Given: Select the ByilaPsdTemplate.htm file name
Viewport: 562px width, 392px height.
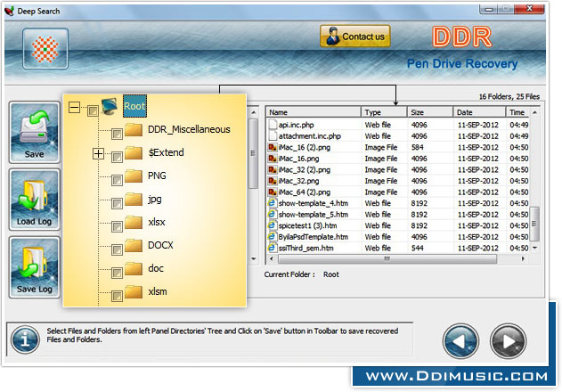Looking at the screenshot, I should click(x=314, y=237).
